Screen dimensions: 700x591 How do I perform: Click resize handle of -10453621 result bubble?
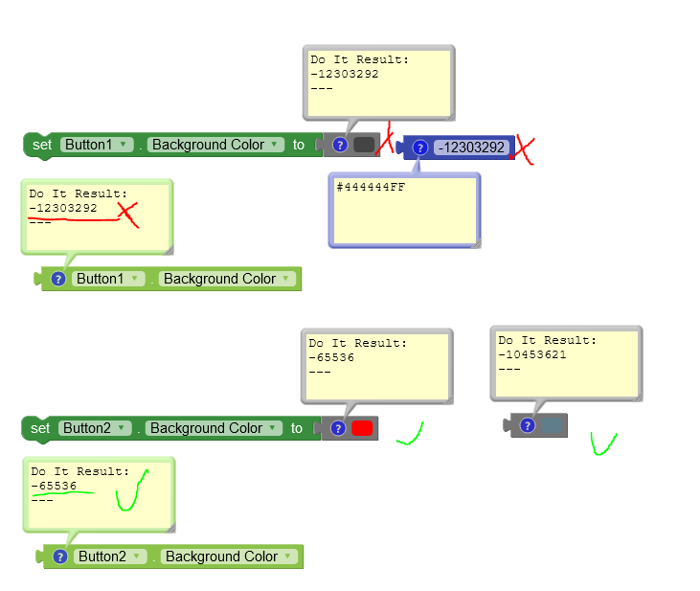639,398
